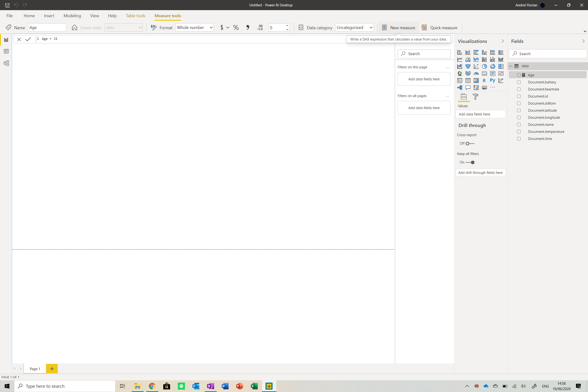Select the Python visual icon
The width and height of the screenshot is (588, 392).
coord(492,81)
